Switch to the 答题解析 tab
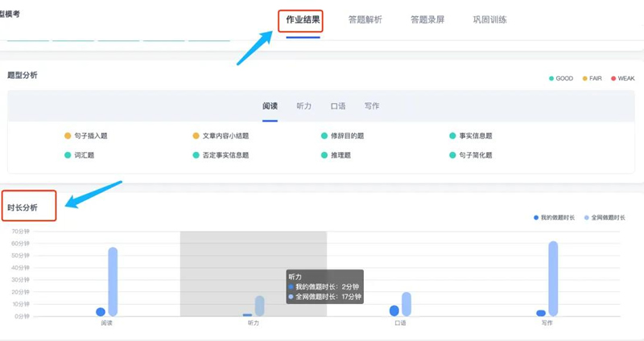This screenshot has width=644, height=341. click(365, 19)
